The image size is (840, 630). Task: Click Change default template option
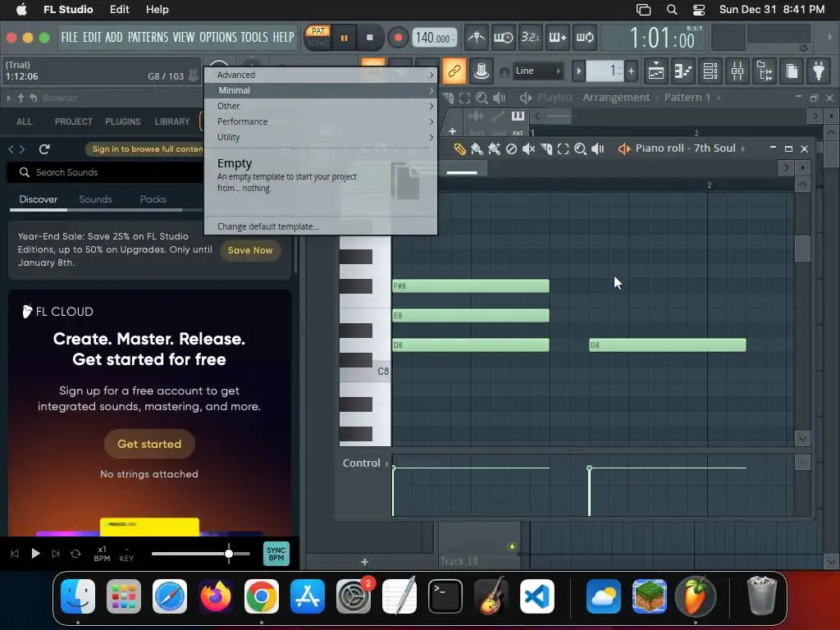click(321, 226)
